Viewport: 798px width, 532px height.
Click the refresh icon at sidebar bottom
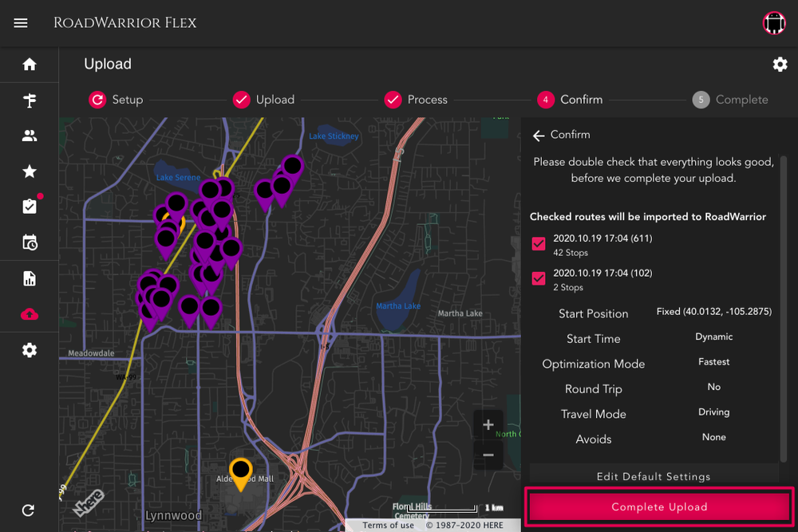(29, 510)
